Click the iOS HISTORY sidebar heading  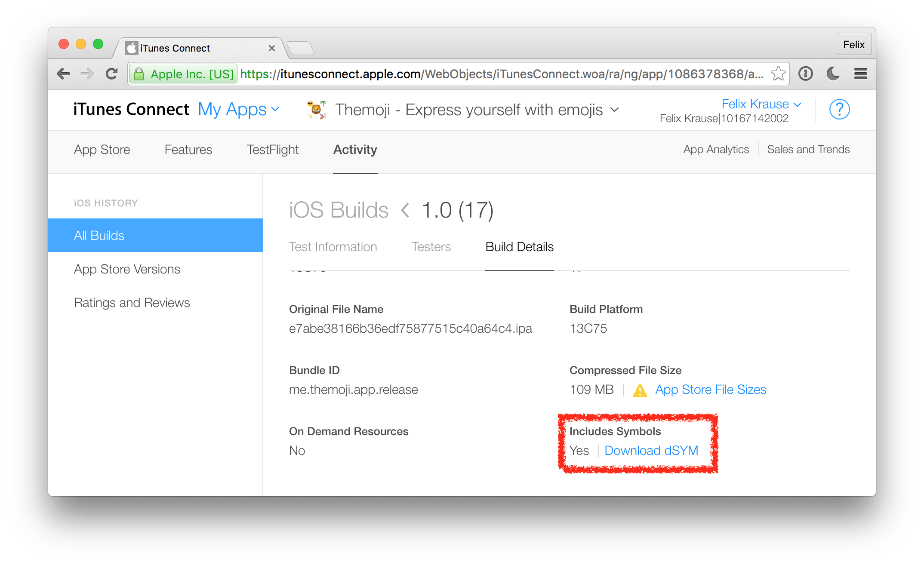pos(106,203)
